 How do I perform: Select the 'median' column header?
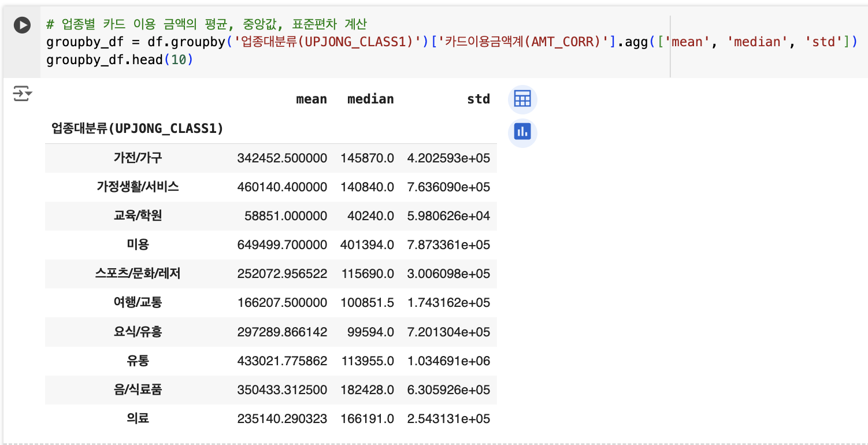coord(370,99)
